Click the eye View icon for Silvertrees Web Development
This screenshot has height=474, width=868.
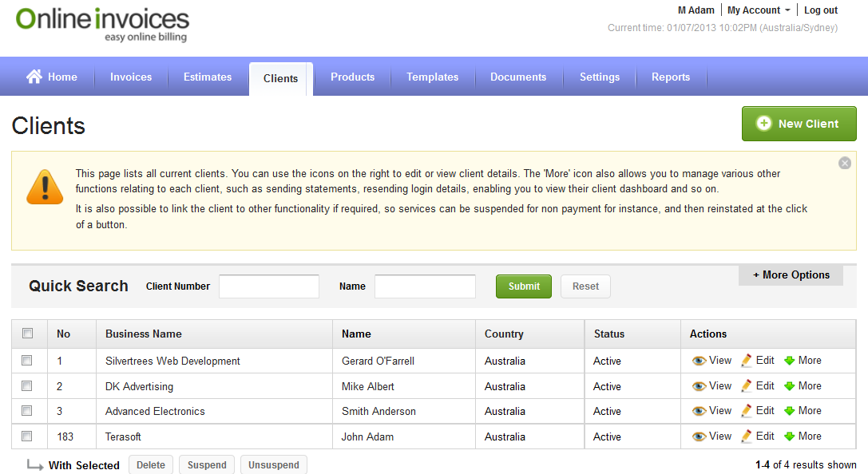(700, 361)
